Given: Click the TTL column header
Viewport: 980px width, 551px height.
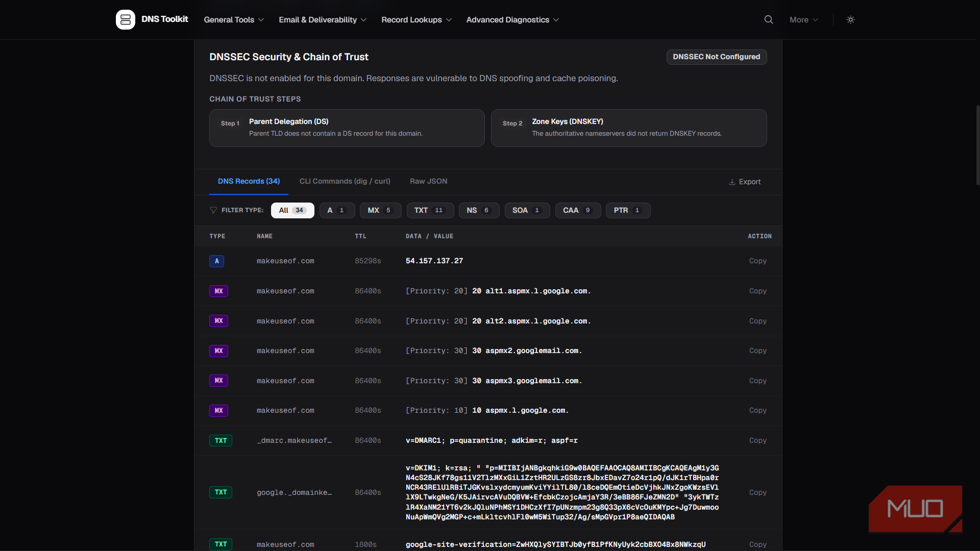Looking at the screenshot, I should [x=360, y=236].
